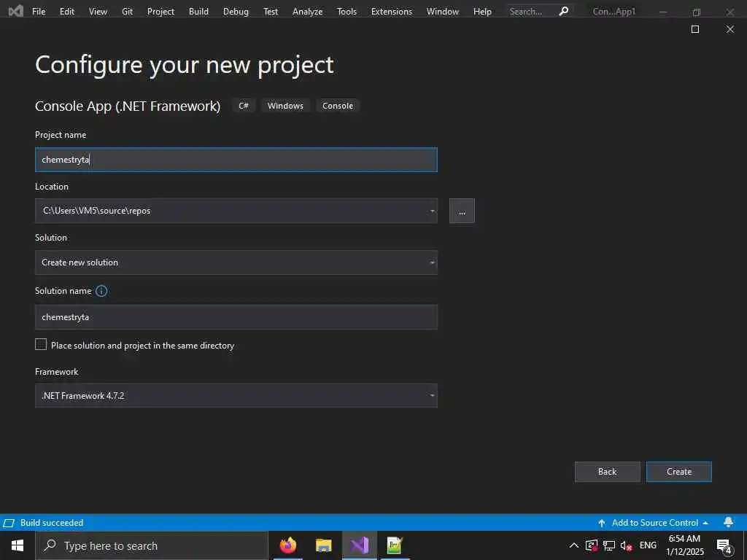Click the Create button
The height and width of the screenshot is (560, 747).
[x=679, y=472]
